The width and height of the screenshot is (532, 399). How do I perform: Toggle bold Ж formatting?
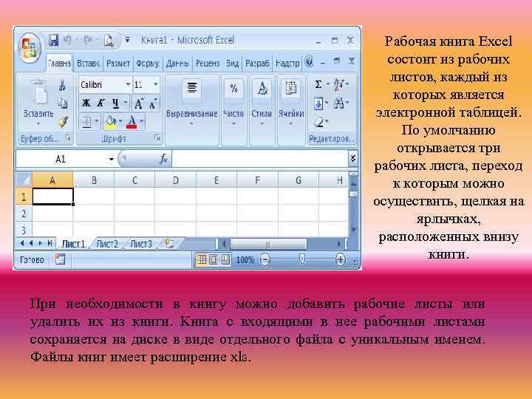click(x=86, y=103)
